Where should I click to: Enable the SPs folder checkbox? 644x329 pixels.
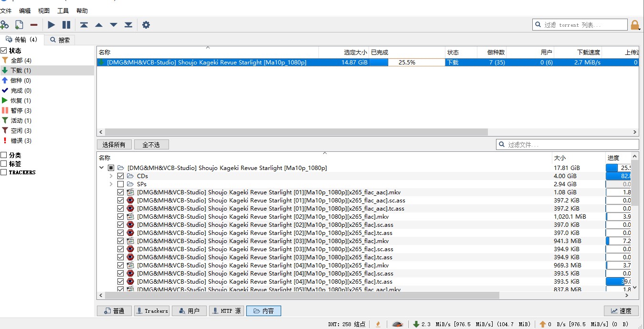pyautogui.click(x=121, y=184)
